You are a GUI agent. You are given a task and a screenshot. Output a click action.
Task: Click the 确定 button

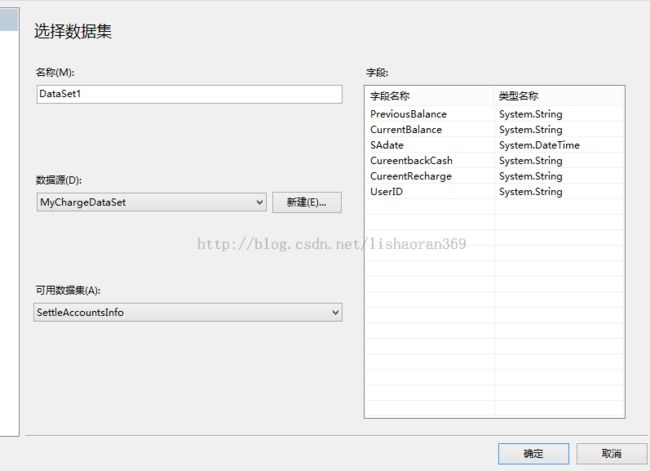[x=533, y=454]
